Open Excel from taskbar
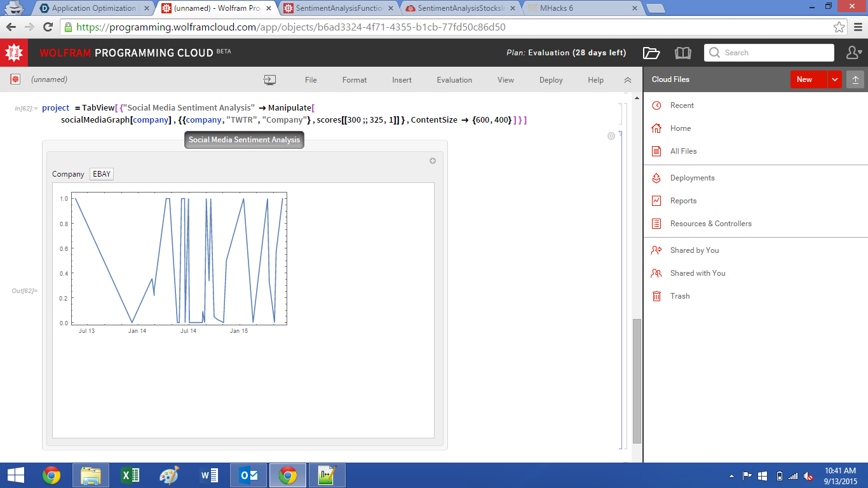The width and height of the screenshot is (868, 488). [130, 475]
